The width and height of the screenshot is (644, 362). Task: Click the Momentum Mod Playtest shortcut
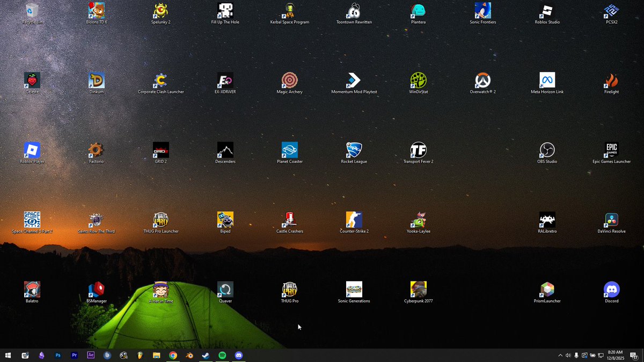[354, 83]
